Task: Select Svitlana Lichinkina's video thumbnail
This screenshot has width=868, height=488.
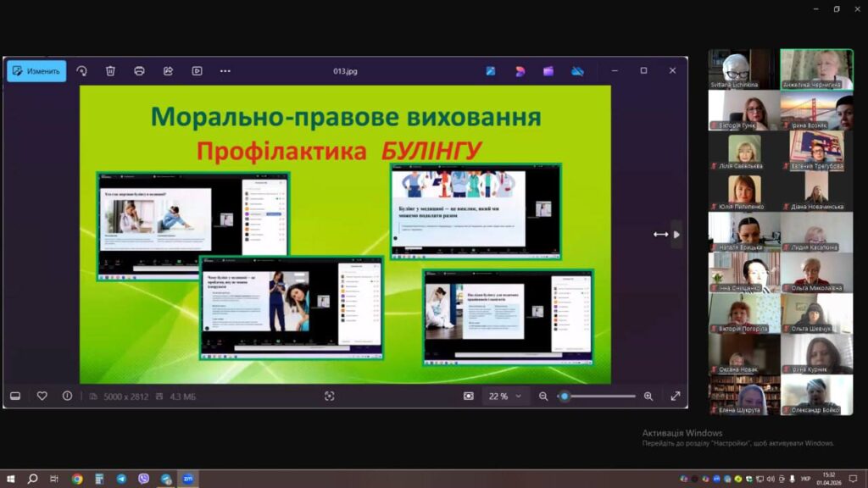Action: [743, 69]
